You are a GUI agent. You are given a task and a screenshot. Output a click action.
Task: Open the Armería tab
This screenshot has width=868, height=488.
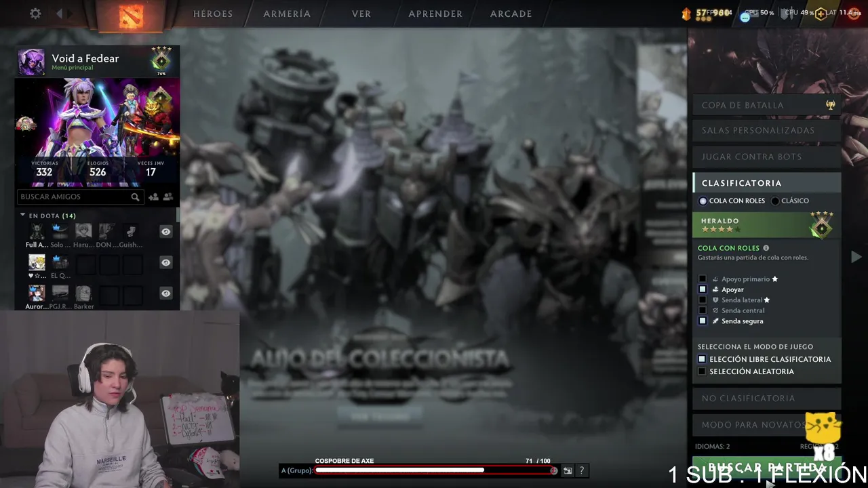click(287, 14)
